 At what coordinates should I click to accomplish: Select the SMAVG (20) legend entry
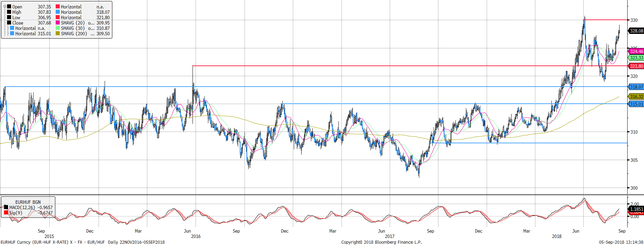point(83,23)
